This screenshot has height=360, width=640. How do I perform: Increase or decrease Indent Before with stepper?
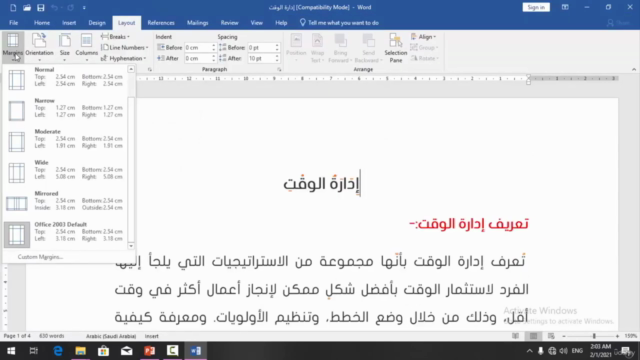pyautogui.click(x=213, y=47)
